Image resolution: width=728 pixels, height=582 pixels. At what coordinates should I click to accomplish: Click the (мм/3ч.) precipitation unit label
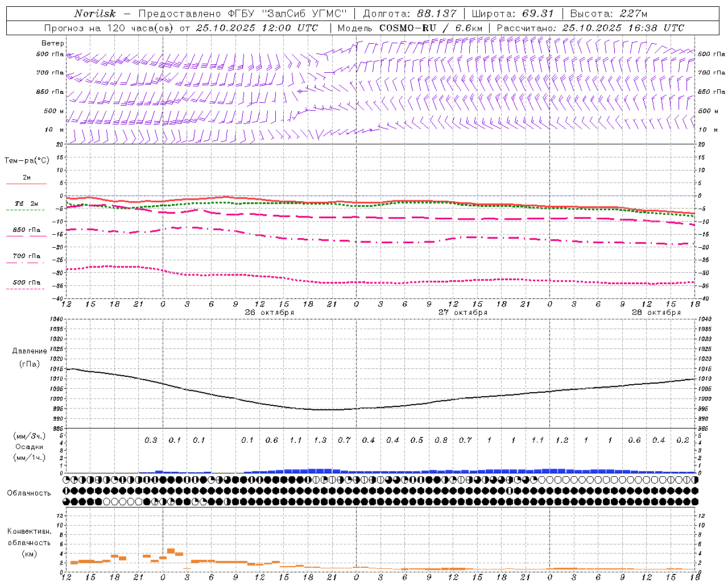(30, 435)
